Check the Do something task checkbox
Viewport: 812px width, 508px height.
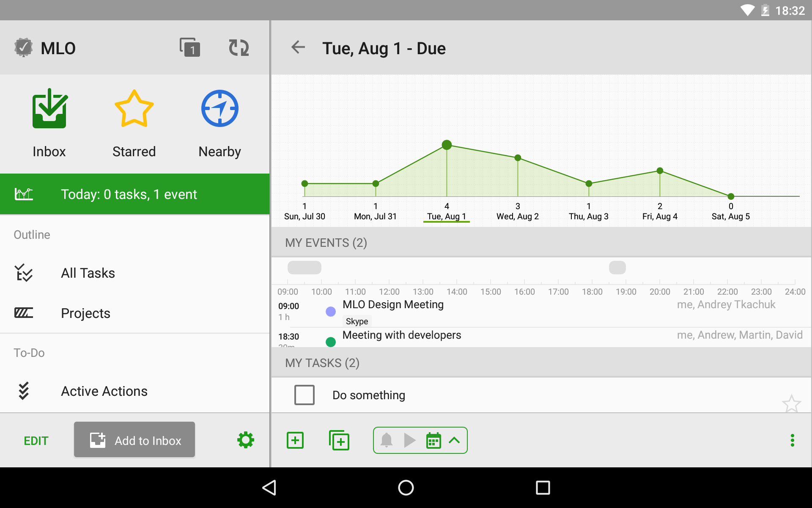click(304, 395)
